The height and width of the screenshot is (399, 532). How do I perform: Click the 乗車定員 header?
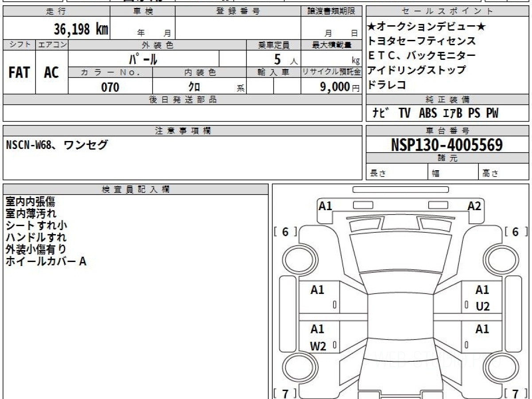(x=274, y=45)
